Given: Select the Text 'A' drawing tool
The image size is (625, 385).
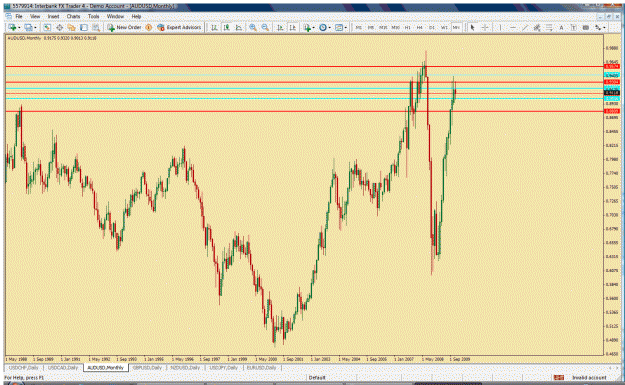Looking at the screenshot, I should tap(561, 28).
